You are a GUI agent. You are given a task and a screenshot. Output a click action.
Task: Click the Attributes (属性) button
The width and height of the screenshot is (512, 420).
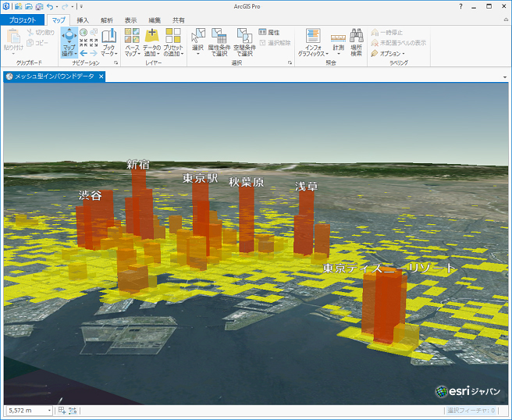click(x=268, y=33)
